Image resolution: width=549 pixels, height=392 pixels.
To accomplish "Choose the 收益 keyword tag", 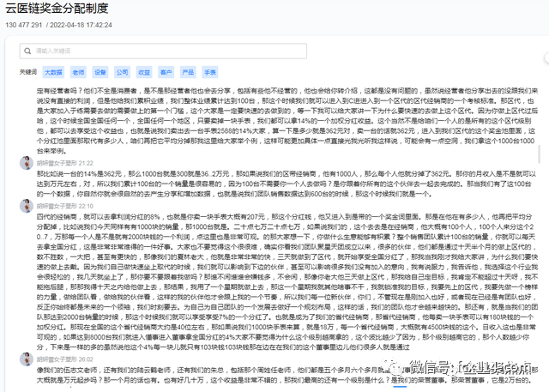I will pos(144,72).
